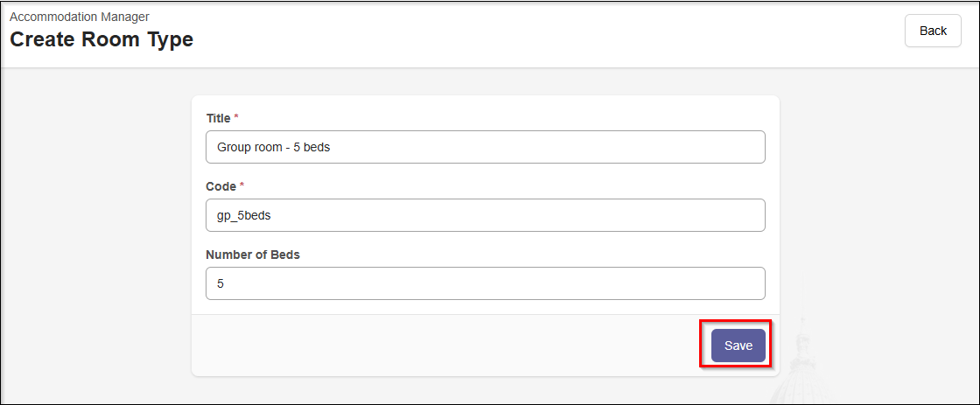Click into the Code input field
980x405 pixels.
(485, 215)
